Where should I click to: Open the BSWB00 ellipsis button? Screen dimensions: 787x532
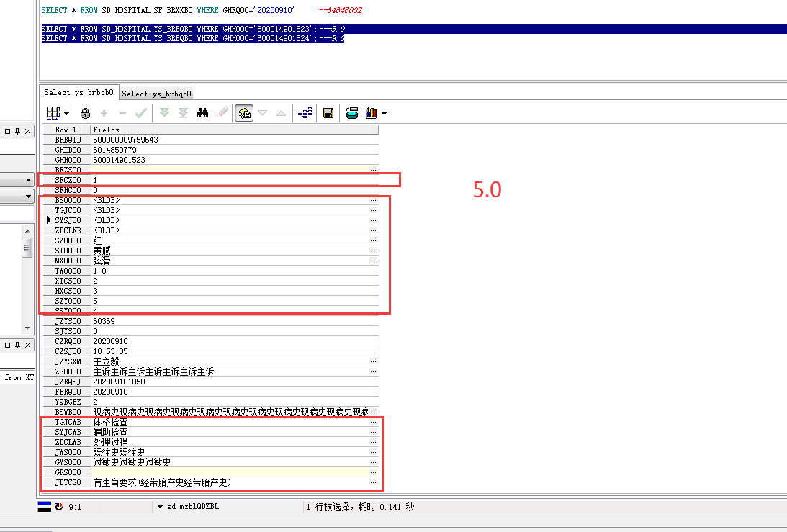[x=374, y=412]
